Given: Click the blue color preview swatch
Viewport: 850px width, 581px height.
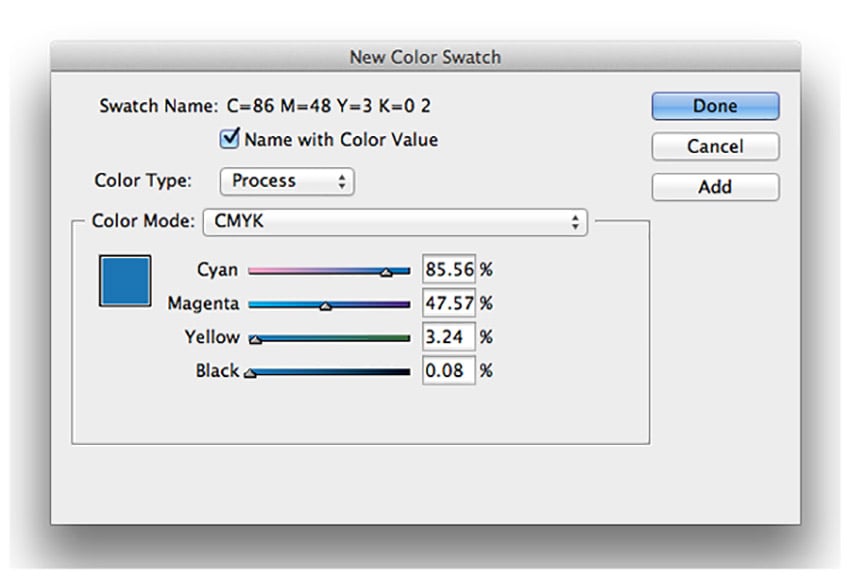Looking at the screenshot, I should [123, 279].
